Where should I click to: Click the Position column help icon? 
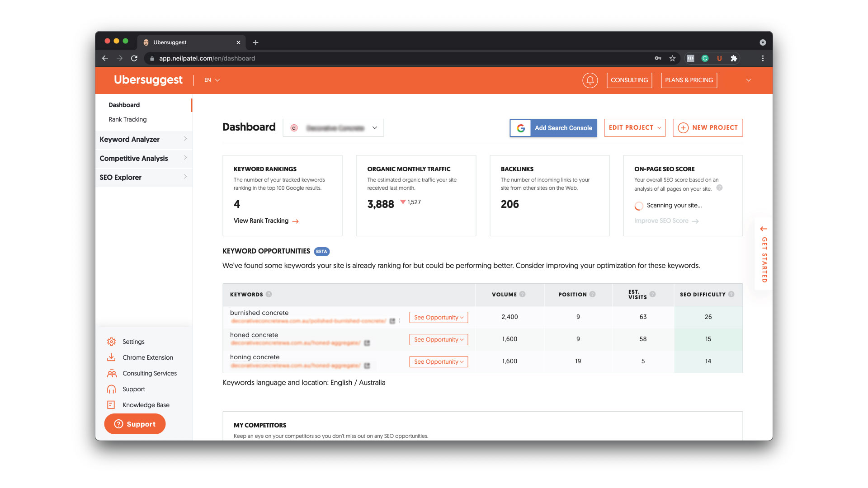point(592,294)
